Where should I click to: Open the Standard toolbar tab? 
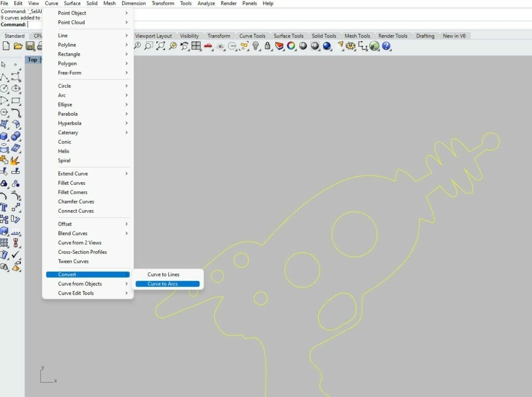(14, 36)
